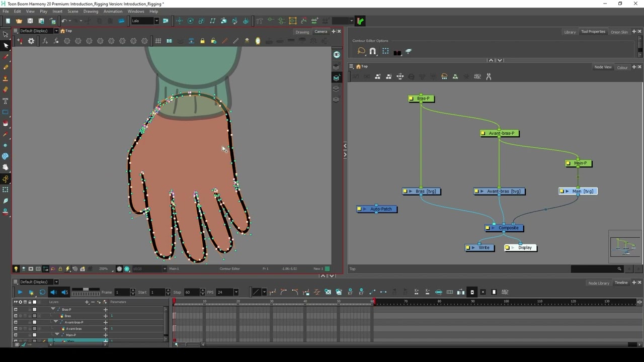Select the Transform arrow tool in the left toolbar
The height and width of the screenshot is (362, 644).
pyautogui.click(x=6, y=35)
